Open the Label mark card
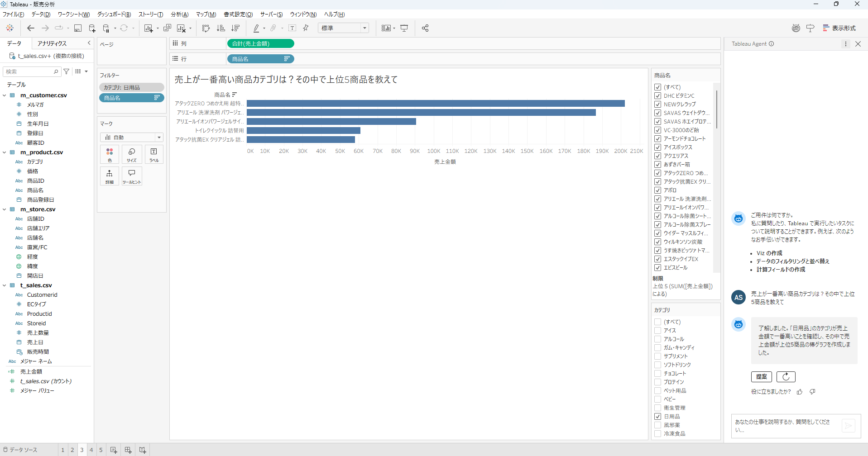 point(154,154)
